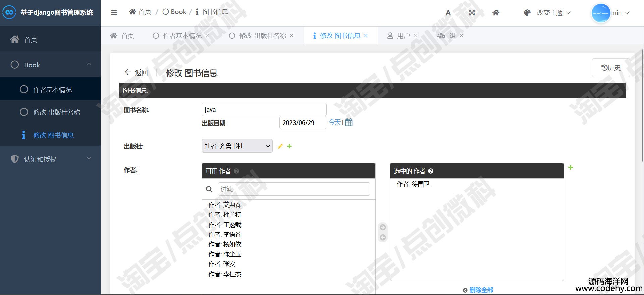
Task: Click the hamburger menu collapse icon
Action: 114,13
